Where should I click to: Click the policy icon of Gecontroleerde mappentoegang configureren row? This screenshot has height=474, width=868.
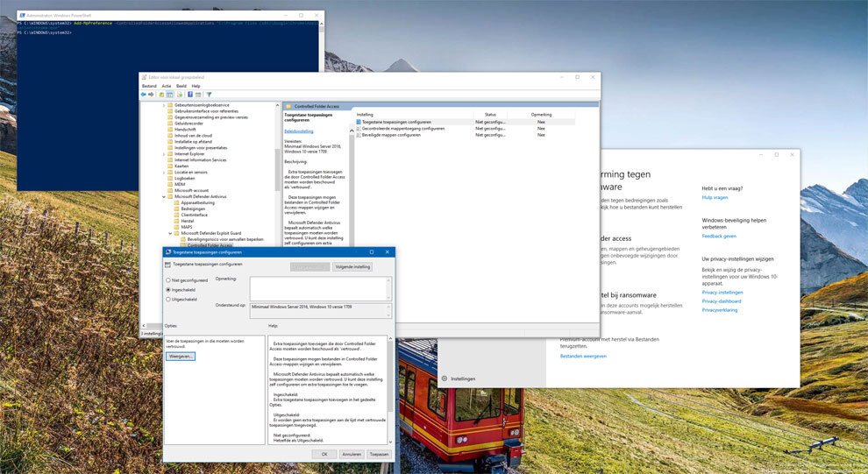point(359,128)
